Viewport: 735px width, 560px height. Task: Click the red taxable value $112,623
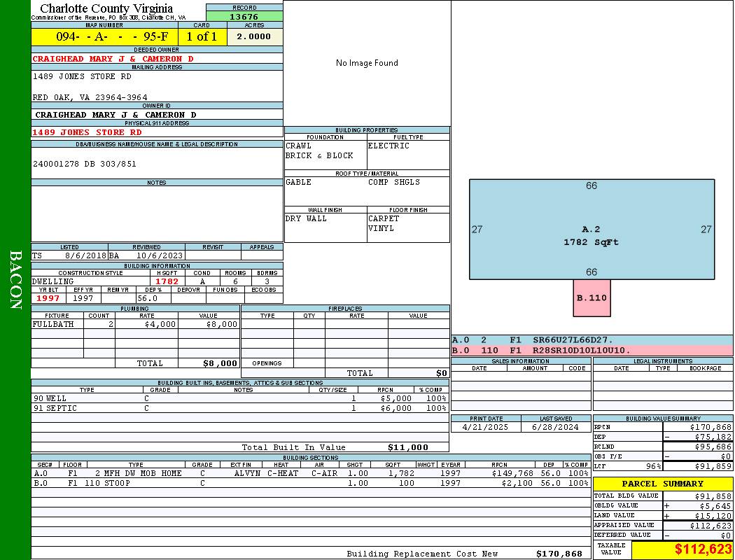coord(703,549)
